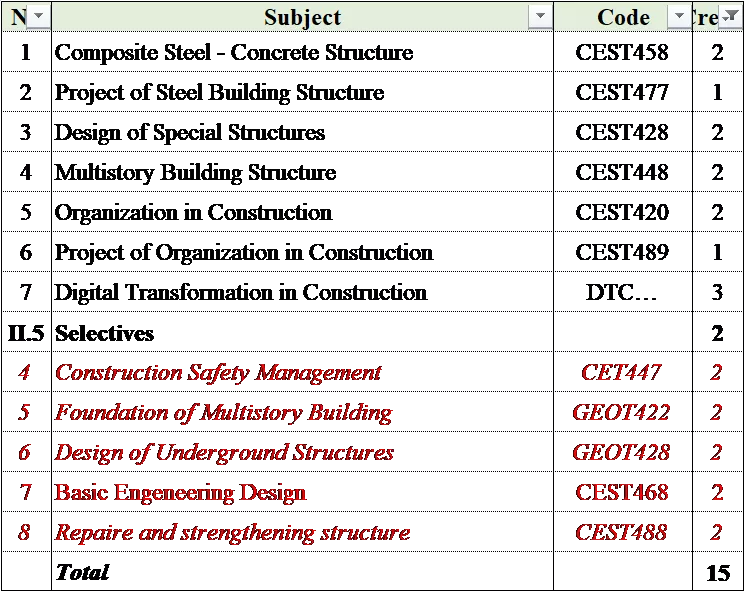
Task: Select the total credits cell 15
Action: coord(718,572)
